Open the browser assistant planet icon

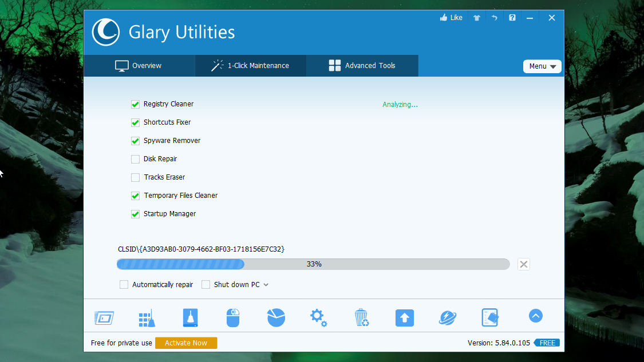[x=447, y=317]
